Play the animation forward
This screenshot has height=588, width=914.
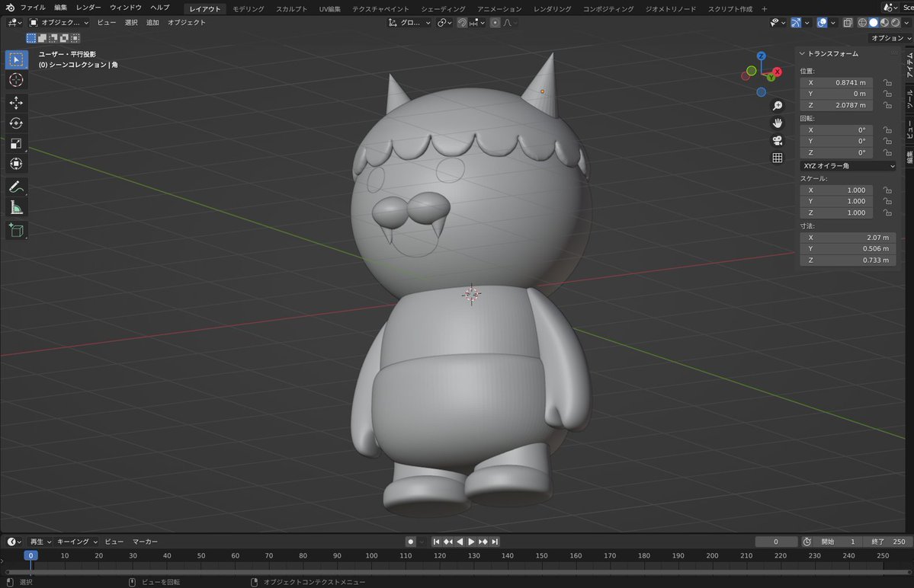[x=471, y=542]
